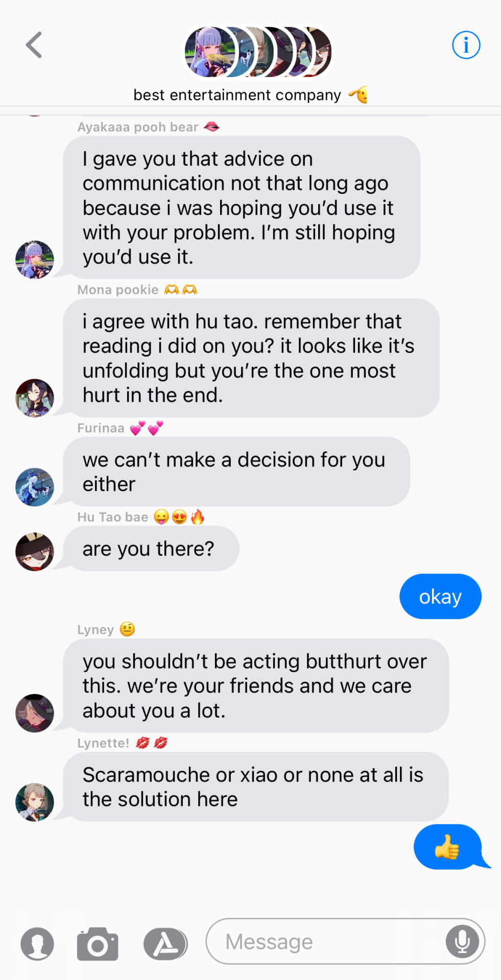Image resolution: width=501 pixels, height=980 pixels.
Task: Click into the Message input field
Action: point(345,941)
